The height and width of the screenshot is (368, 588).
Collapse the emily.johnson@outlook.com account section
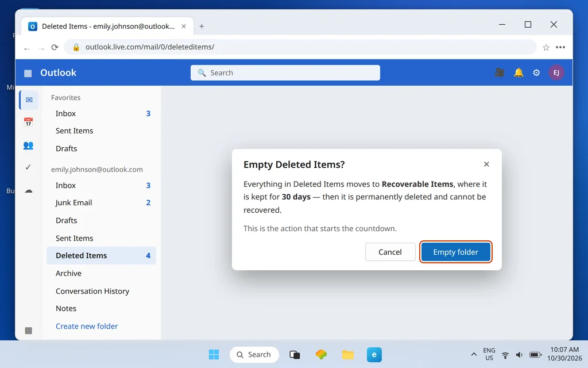[x=96, y=170]
